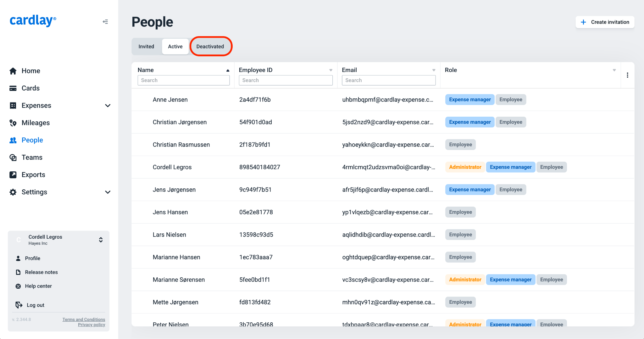Click the cardlay logo

pos(33,20)
